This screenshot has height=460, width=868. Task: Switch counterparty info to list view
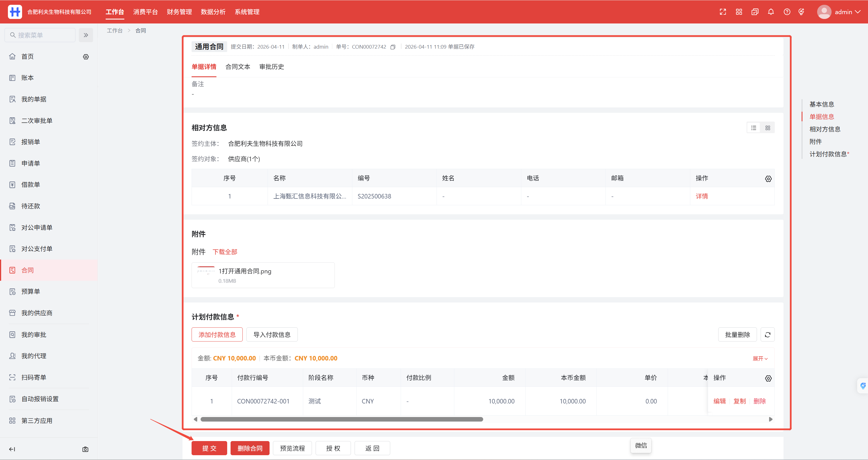tap(754, 128)
